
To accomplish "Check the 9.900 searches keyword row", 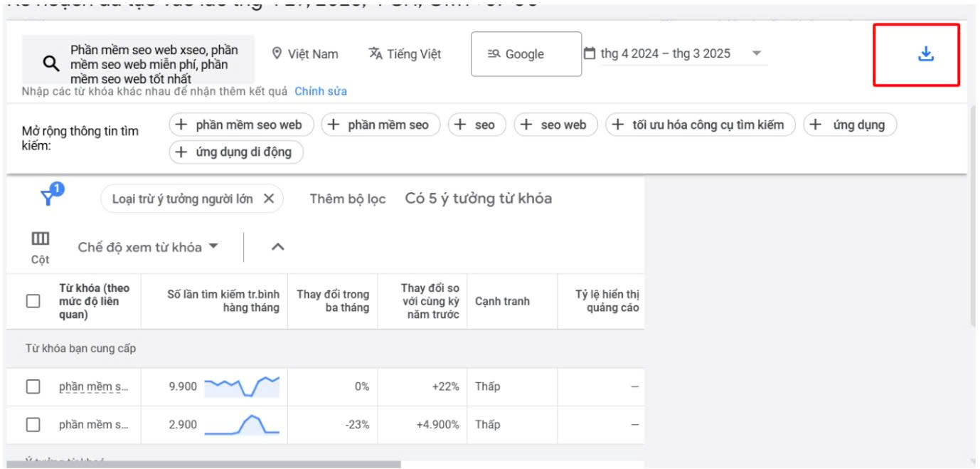I will 33,386.
